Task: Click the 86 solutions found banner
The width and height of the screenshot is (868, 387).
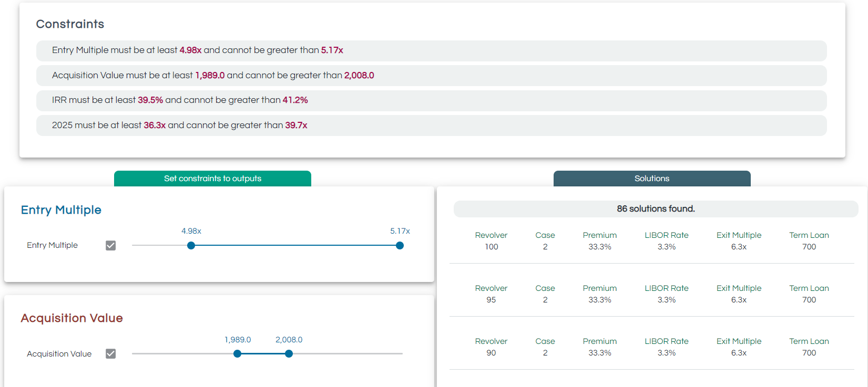Action: click(656, 209)
